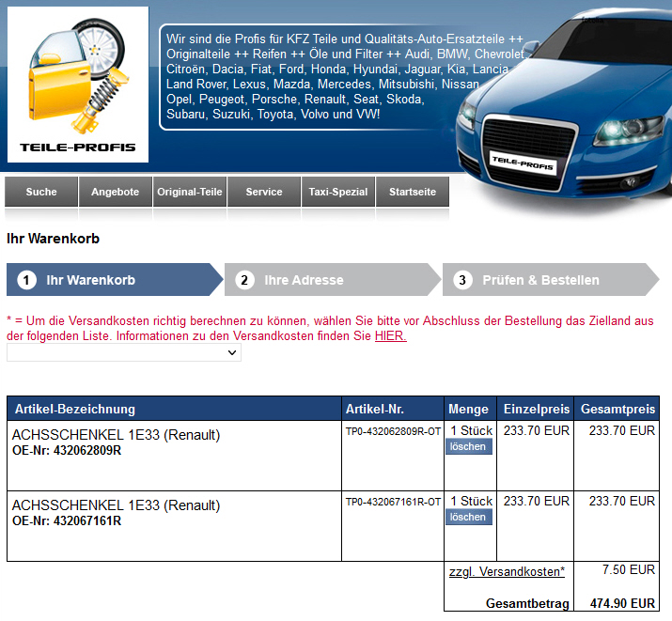This screenshot has height=621, width=672.
Task: Select step 1 Ihr Warenkorb
Action: [x=91, y=280]
